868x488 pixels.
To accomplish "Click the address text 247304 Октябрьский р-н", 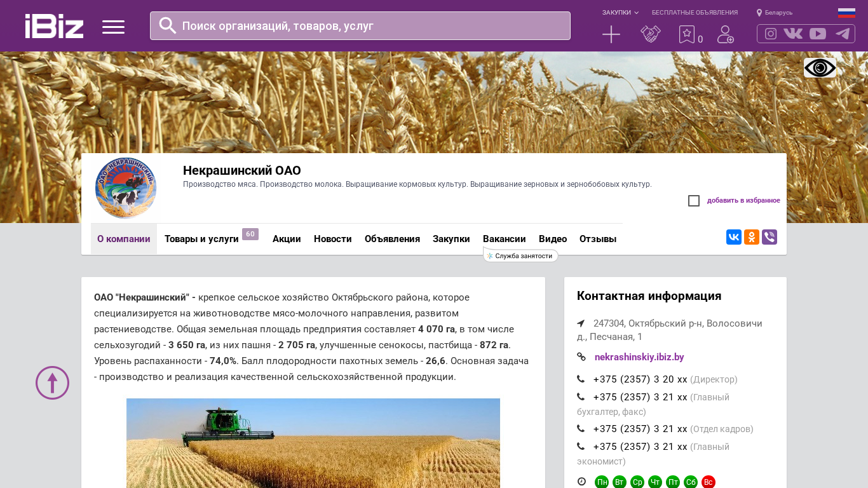I will (x=670, y=330).
